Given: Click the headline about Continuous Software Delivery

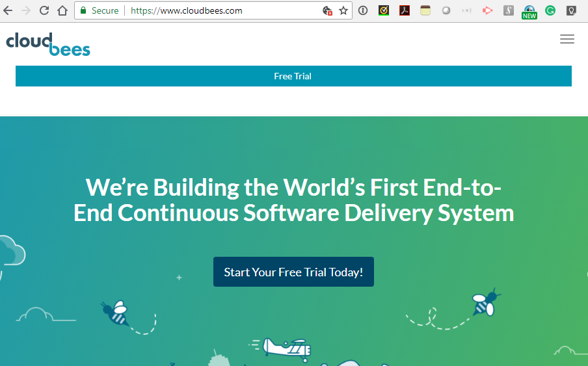Looking at the screenshot, I should click(x=293, y=200).
